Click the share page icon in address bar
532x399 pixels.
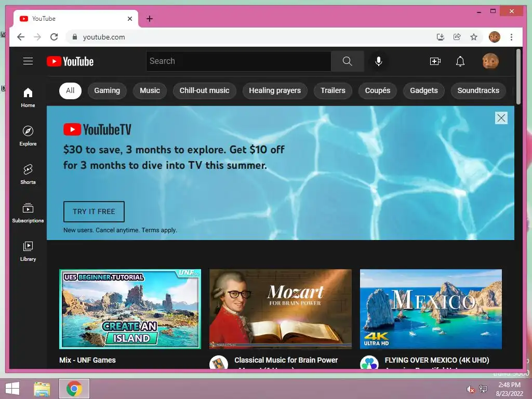[457, 37]
